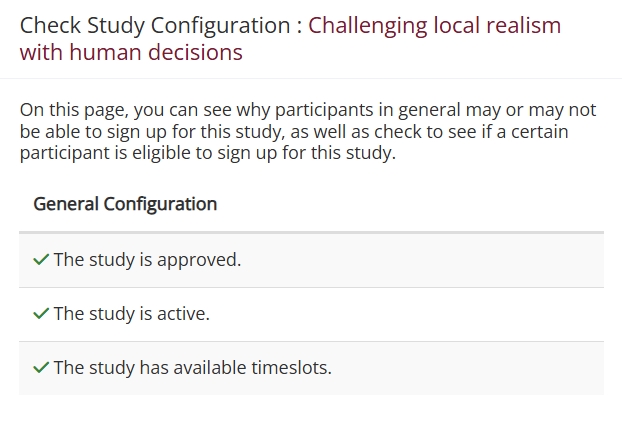Click the paragraph line starting "On this page"
Viewport: 622px width, 426px height.
coord(308,110)
